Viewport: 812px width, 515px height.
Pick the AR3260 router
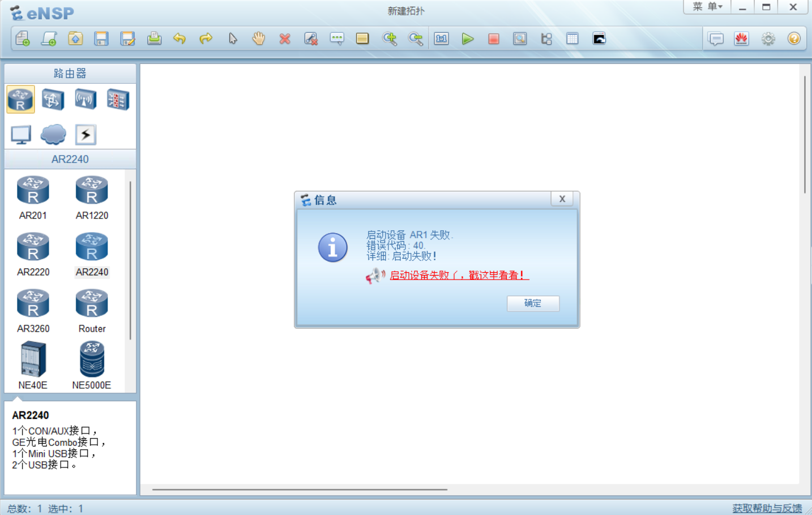pyautogui.click(x=33, y=311)
